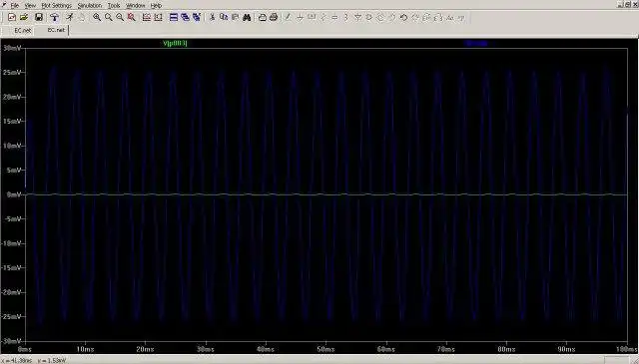
Task: Open the Simulation menu
Action: pos(90,5)
